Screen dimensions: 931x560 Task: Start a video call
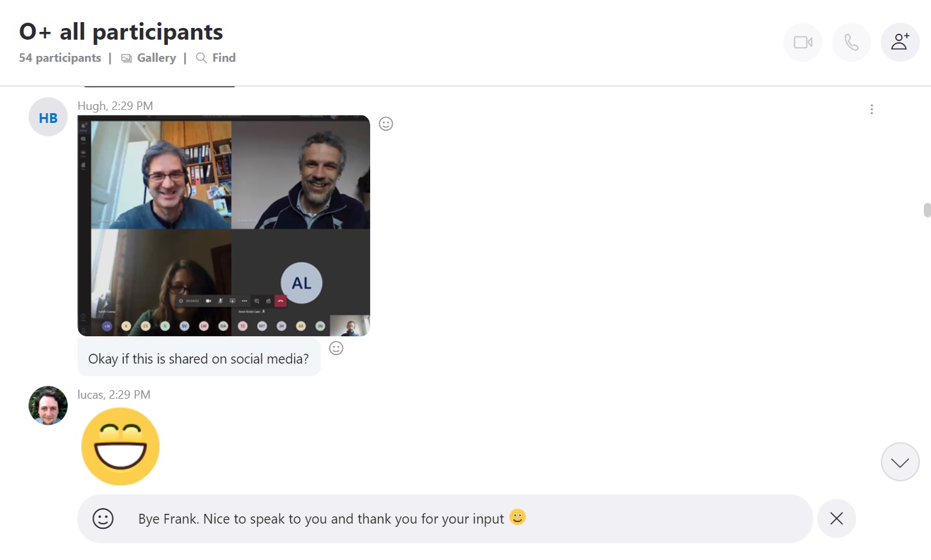[802, 42]
